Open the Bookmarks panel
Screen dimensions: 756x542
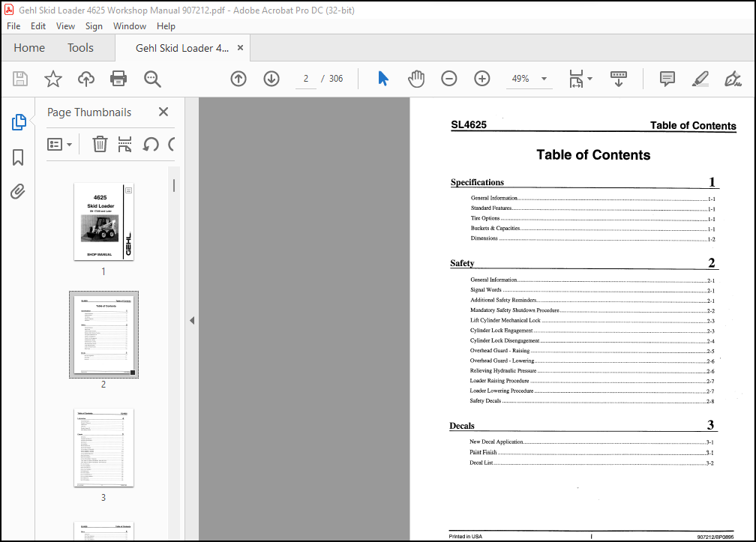click(18, 157)
